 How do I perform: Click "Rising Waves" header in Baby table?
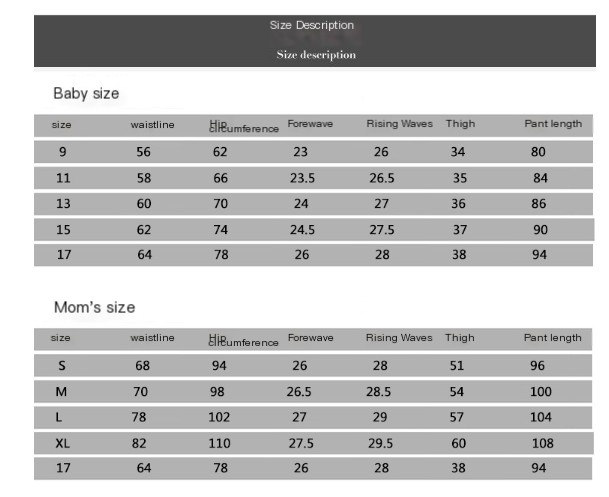(x=399, y=124)
